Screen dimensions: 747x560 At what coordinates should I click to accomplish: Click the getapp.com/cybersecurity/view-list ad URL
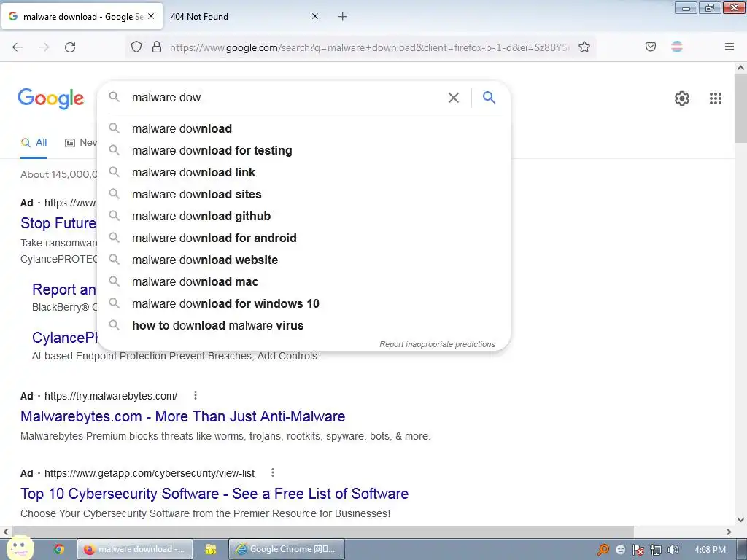point(150,472)
